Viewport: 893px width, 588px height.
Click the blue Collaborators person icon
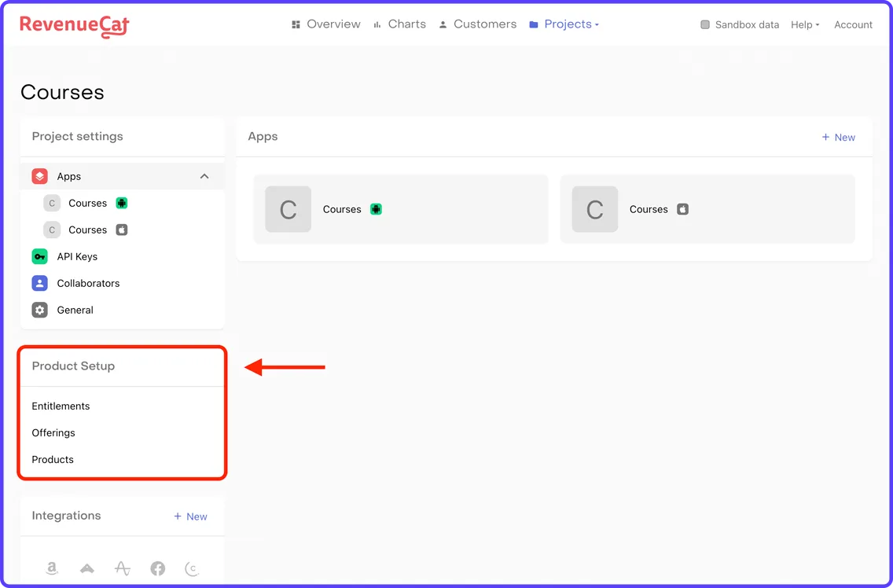pos(40,284)
